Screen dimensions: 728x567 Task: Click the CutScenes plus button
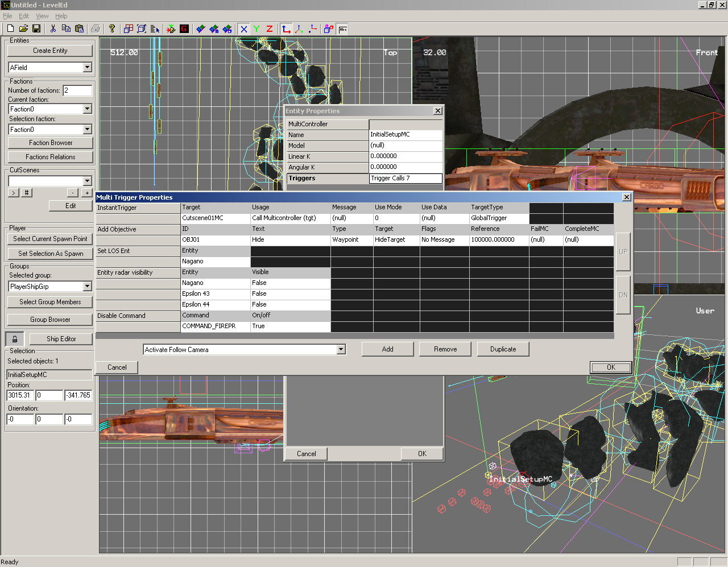coord(87,193)
